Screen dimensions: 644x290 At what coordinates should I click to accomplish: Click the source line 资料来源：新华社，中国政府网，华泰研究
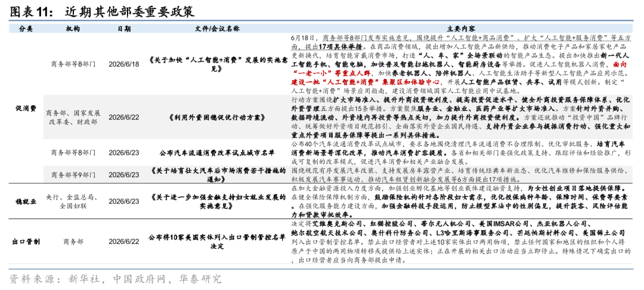[x=116, y=279]
